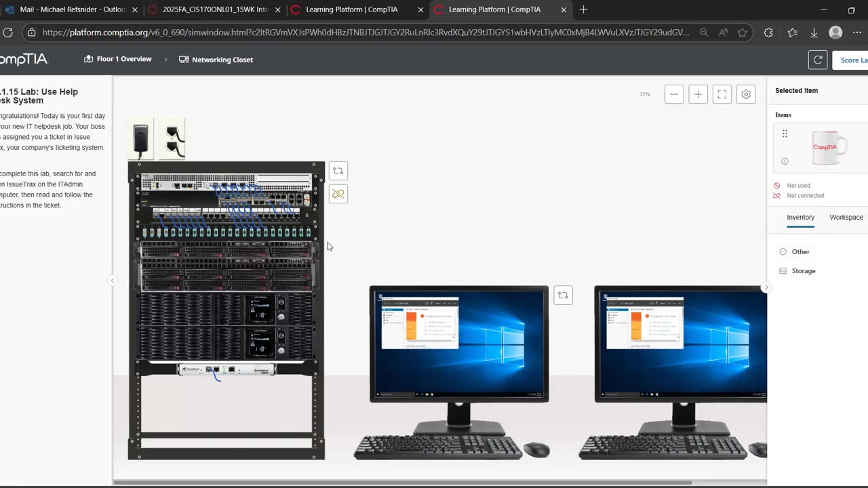Image resolution: width=868 pixels, height=488 pixels.
Task: Click the zoom in plus button
Action: pyautogui.click(x=698, y=94)
